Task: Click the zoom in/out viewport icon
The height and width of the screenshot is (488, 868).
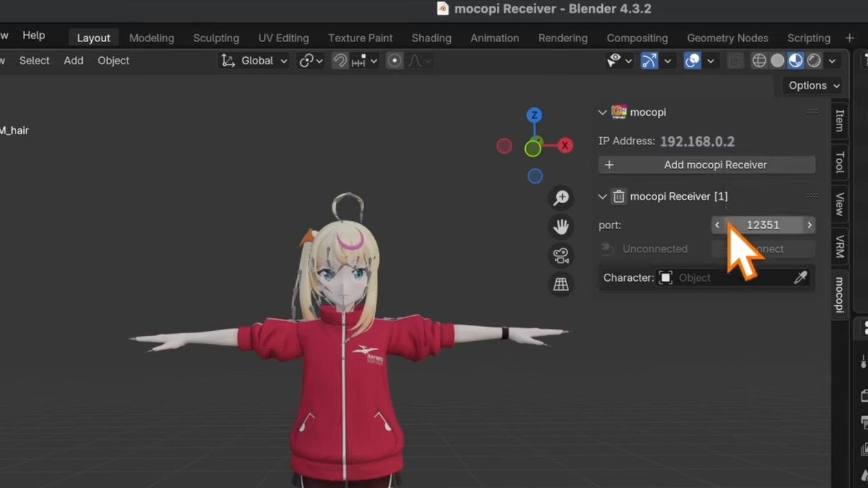Action: (x=561, y=198)
